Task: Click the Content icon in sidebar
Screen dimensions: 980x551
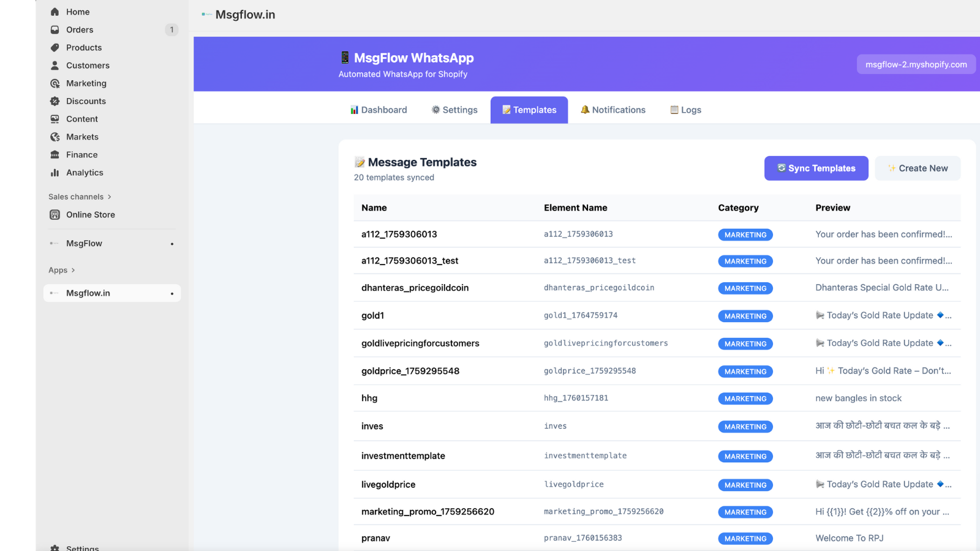Action: click(55, 119)
